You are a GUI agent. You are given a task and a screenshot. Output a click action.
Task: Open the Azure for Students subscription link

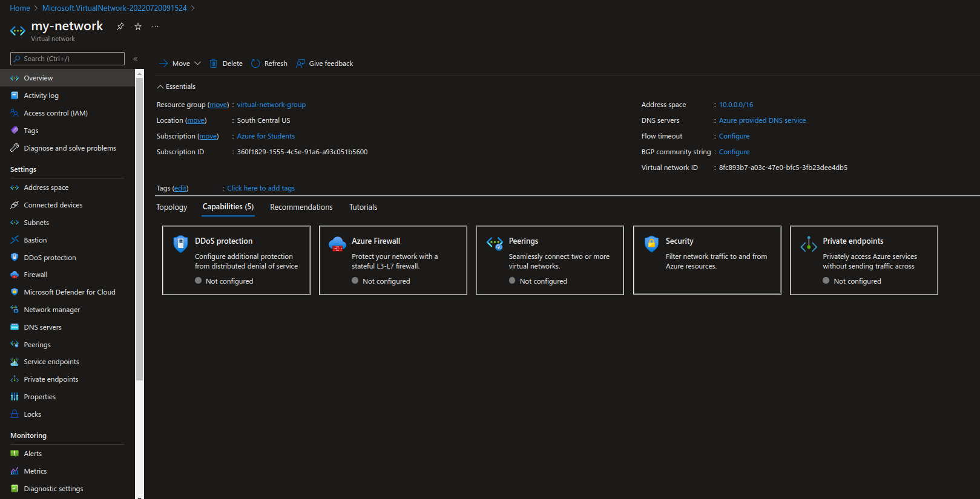tap(266, 136)
